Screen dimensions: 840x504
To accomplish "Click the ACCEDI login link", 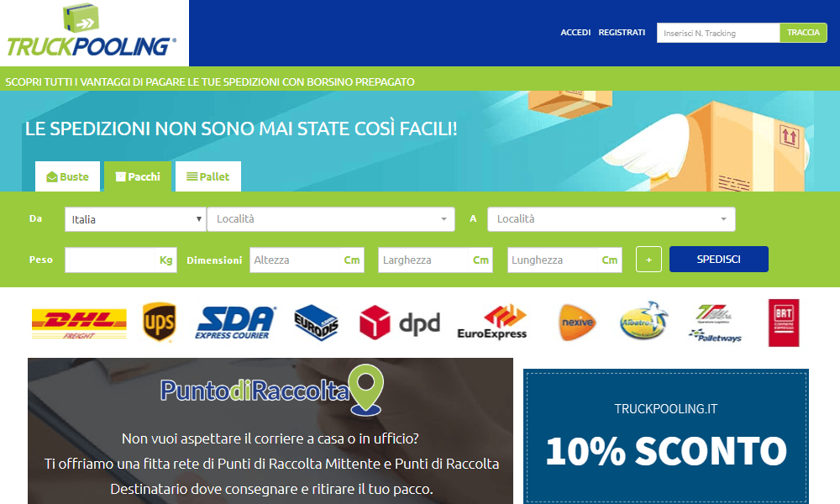I will pyautogui.click(x=575, y=33).
